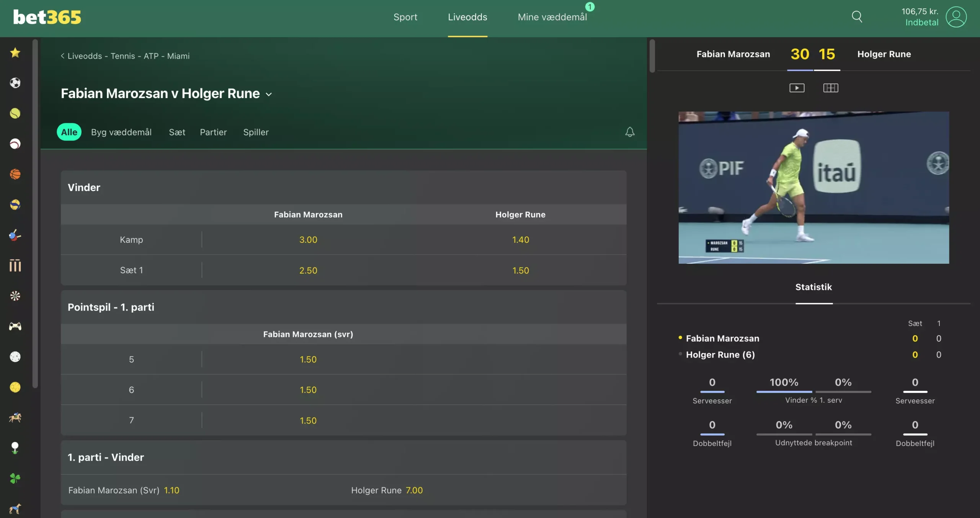Select the yellow handball icon

[15, 387]
